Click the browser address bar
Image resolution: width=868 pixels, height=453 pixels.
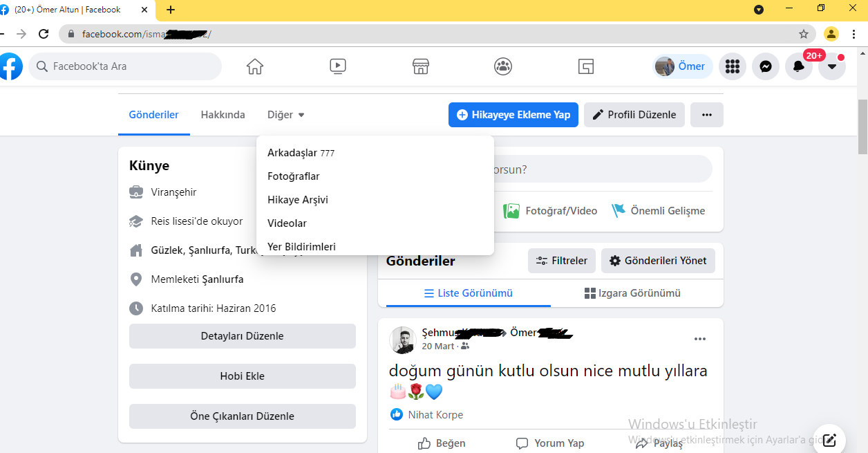coord(437,34)
